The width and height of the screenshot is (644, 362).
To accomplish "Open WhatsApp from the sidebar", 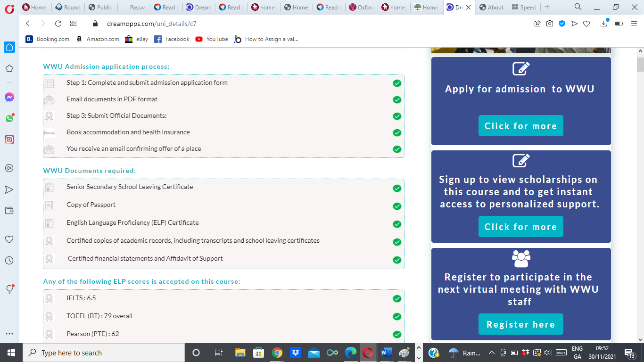I will 9,118.
